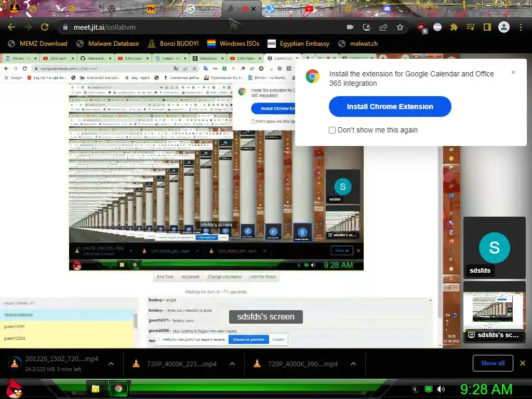
Task: Switch to the Google search tab
Action: click(202, 9)
